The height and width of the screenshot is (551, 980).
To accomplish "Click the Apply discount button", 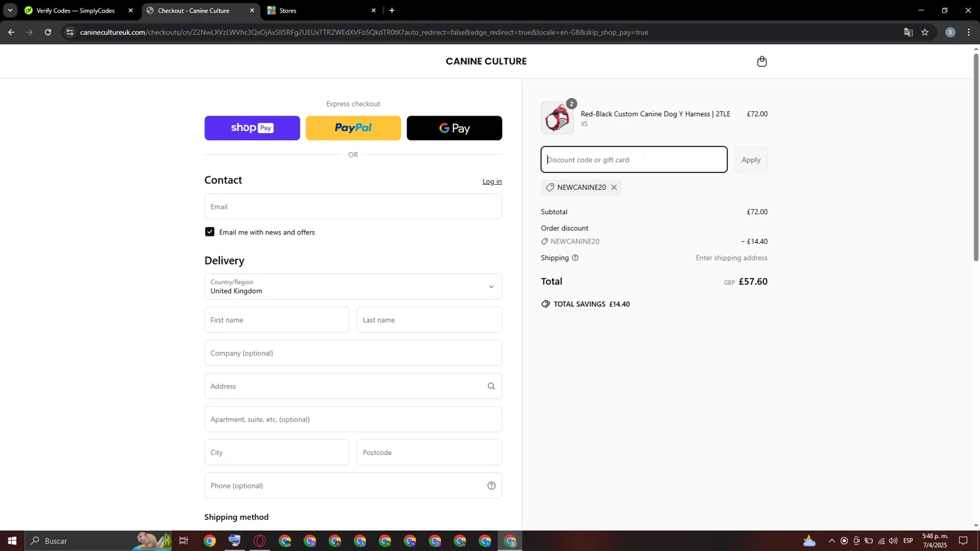I will (x=751, y=160).
